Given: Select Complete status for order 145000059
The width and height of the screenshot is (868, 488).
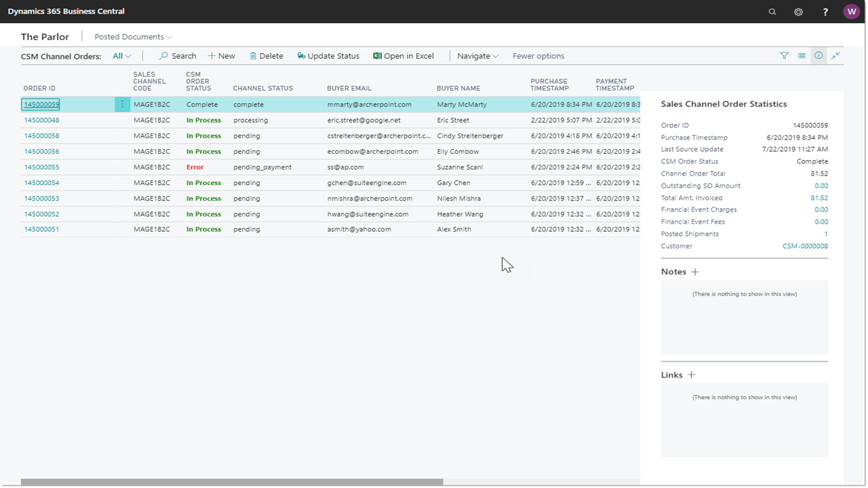Looking at the screenshot, I should tap(202, 104).
